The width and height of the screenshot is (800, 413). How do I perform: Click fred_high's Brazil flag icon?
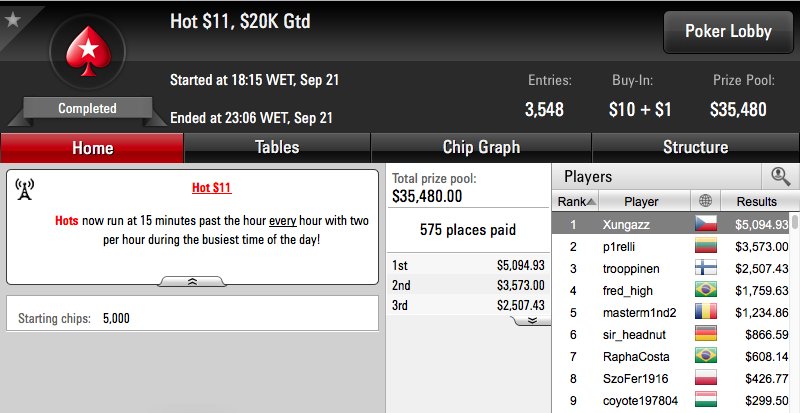[x=706, y=290]
